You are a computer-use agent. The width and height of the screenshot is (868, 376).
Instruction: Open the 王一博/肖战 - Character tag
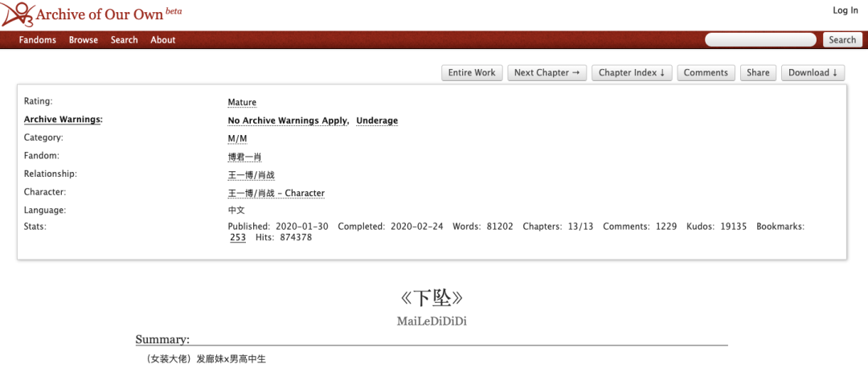click(x=276, y=194)
